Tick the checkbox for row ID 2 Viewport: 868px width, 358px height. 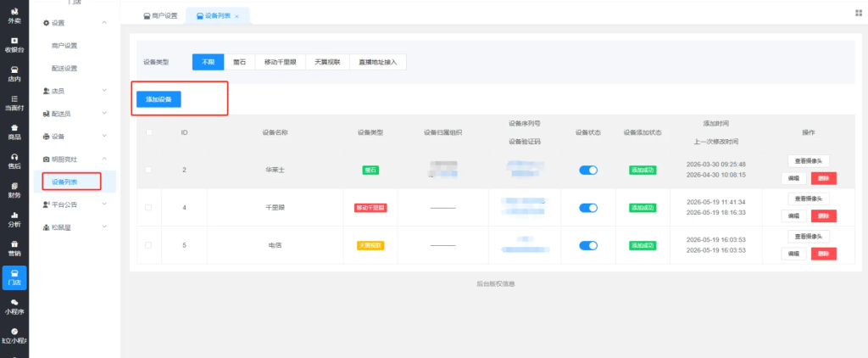coord(148,171)
